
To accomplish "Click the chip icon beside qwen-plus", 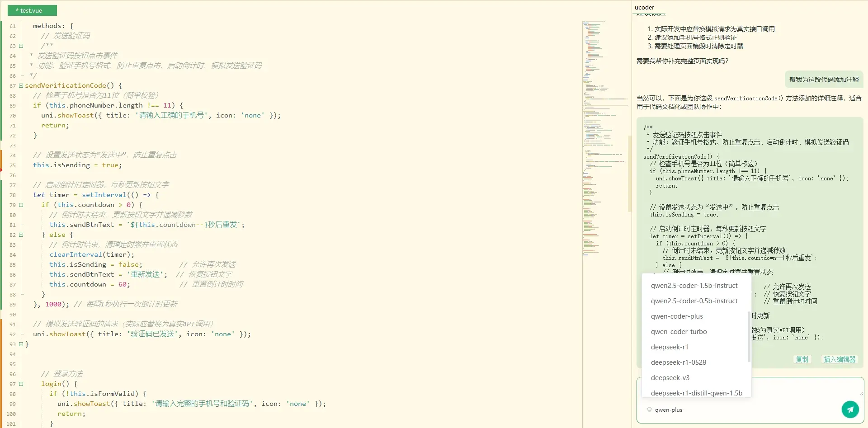I will click(x=649, y=409).
